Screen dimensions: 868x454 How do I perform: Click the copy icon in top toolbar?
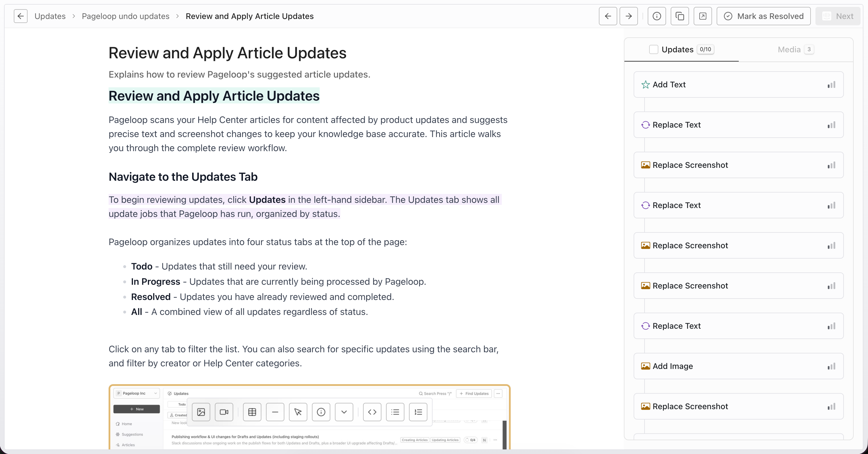tap(680, 16)
